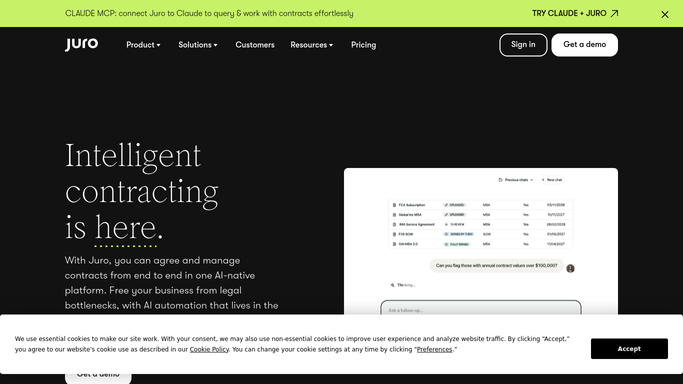The height and width of the screenshot is (384, 683).
Task: Click the SIGNED BY THEM status badge
Action: (459, 234)
